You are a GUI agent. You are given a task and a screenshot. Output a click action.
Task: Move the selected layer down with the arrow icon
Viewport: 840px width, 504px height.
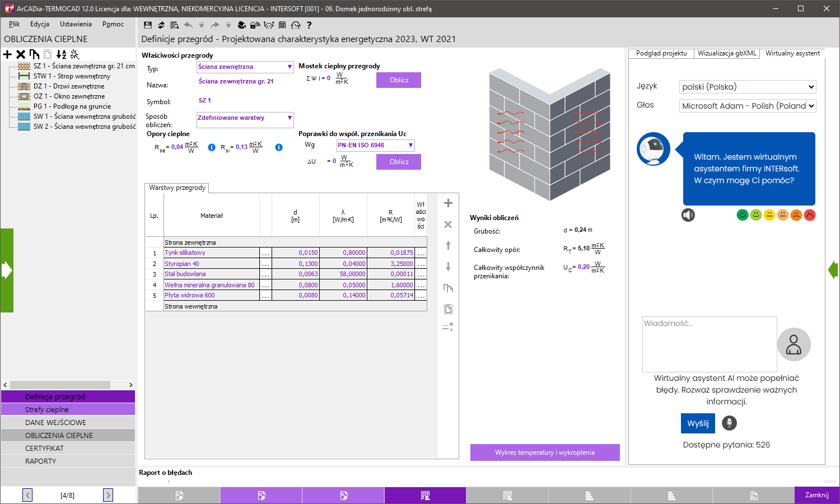click(447, 267)
